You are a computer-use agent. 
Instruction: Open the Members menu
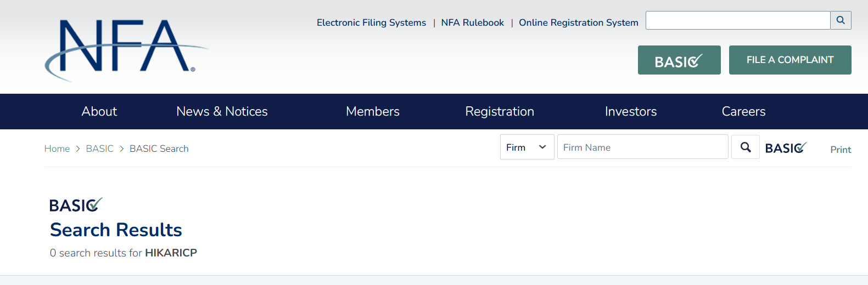click(x=373, y=111)
